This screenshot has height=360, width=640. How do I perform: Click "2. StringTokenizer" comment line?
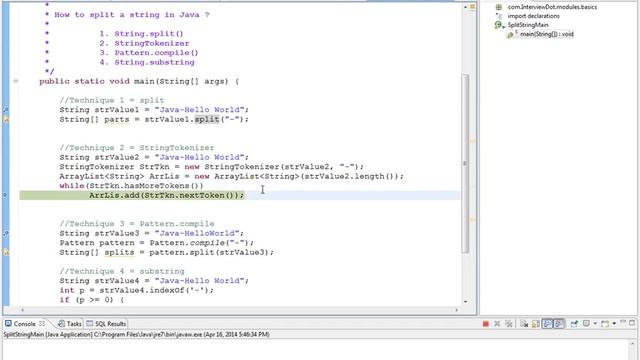(144, 43)
